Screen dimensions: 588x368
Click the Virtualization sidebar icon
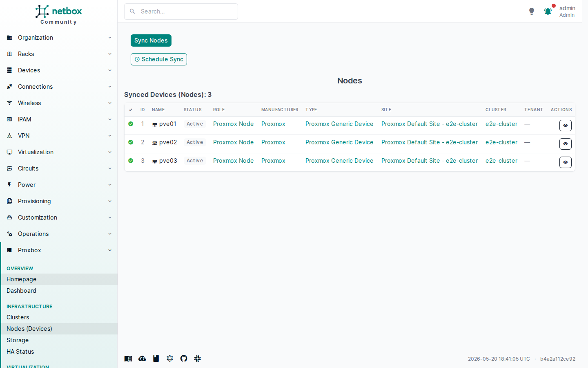(9, 152)
